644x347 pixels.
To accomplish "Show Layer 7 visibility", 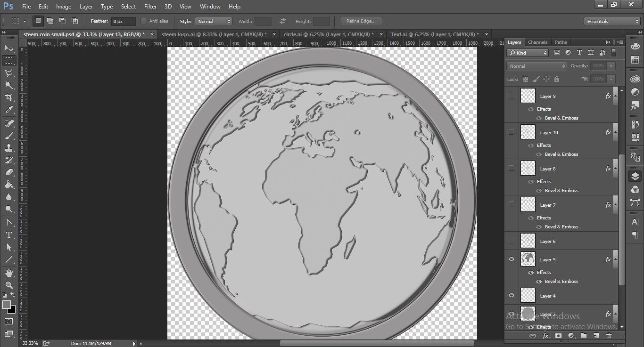I will coord(512,204).
